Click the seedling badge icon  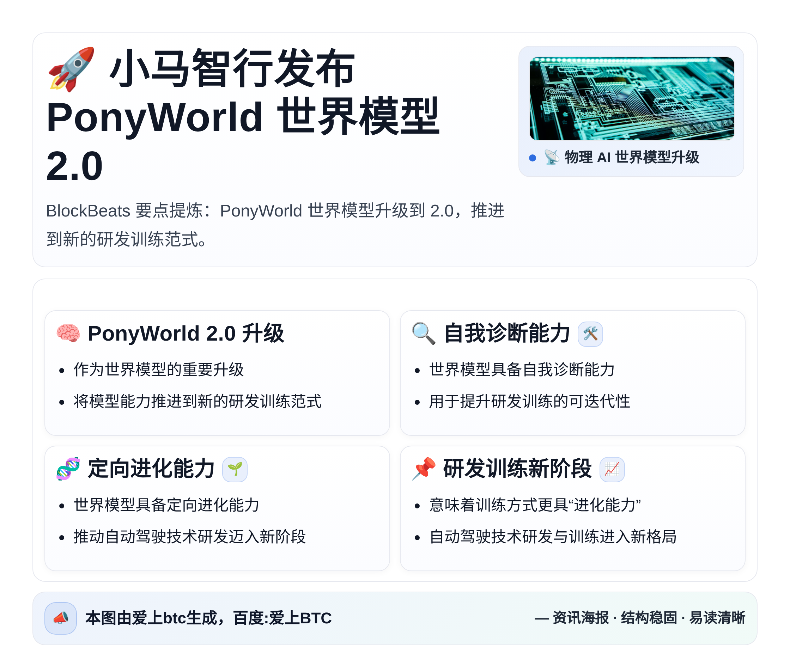click(x=235, y=469)
